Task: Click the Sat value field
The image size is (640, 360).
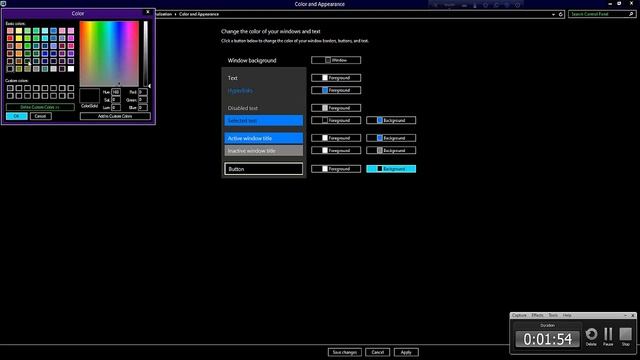Action: coord(116,100)
